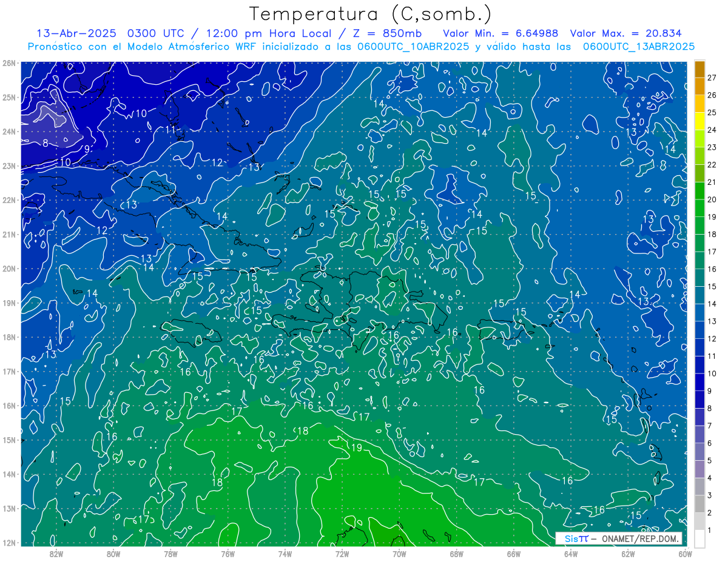Click the "11" contour label on map

coord(170,130)
